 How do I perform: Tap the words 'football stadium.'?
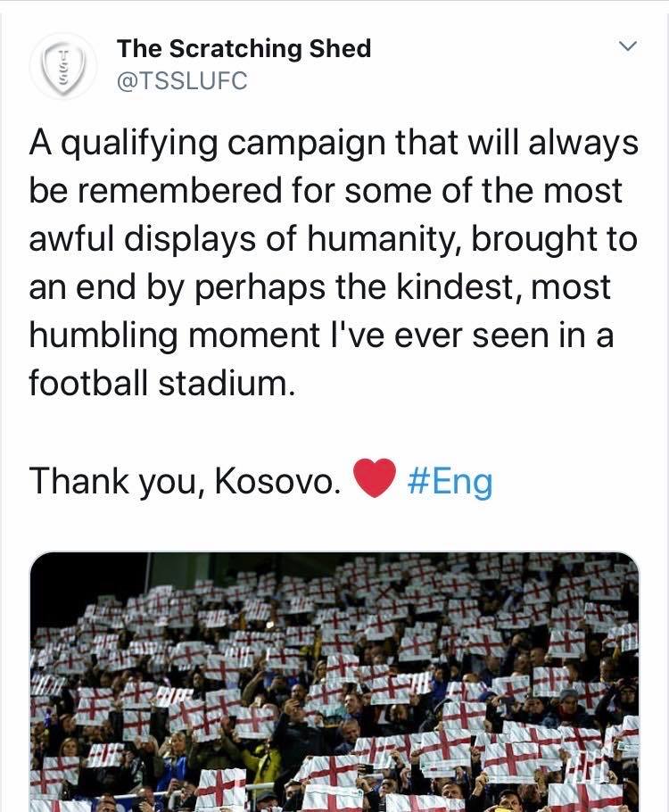(x=162, y=383)
